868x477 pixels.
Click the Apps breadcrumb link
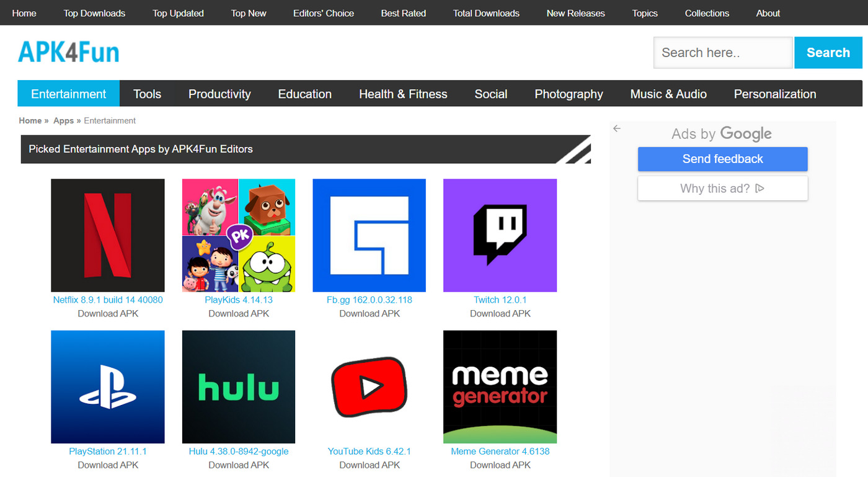tap(63, 121)
